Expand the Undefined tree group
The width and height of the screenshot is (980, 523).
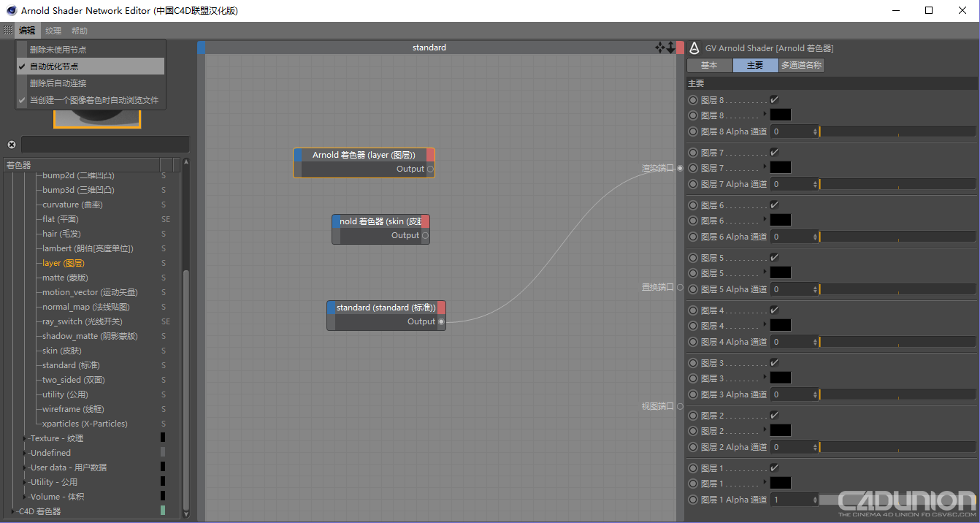[26, 453]
